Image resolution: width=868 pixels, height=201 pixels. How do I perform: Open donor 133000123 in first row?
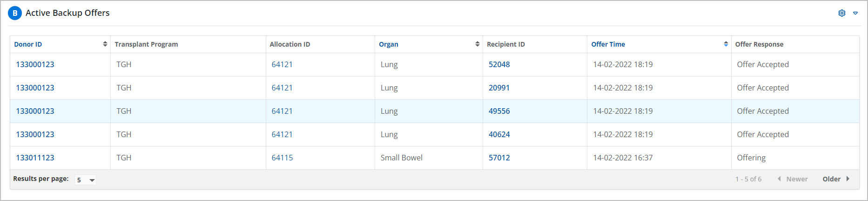35,64
